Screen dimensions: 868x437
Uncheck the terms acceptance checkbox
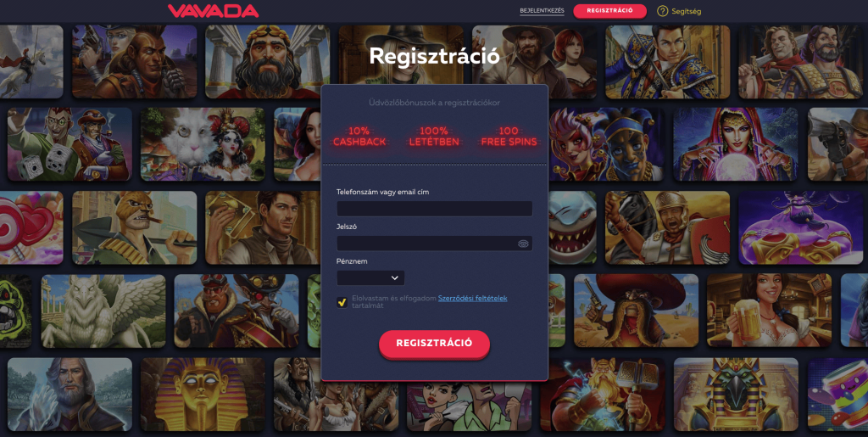(342, 302)
